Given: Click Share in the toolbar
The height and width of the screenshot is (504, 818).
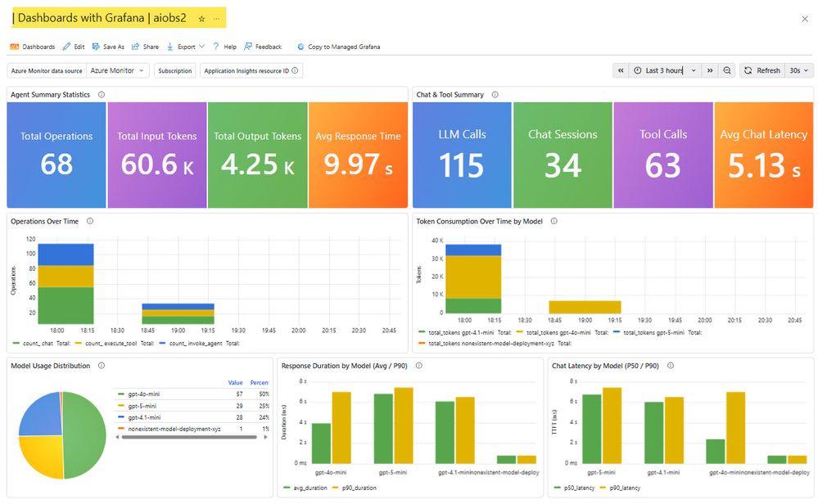Looking at the screenshot, I should coord(145,47).
